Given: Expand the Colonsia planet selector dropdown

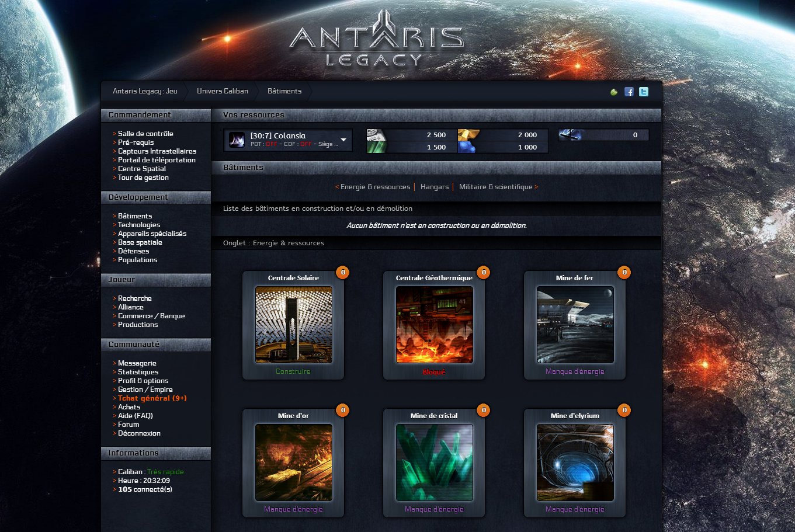Looking at the screenshot, I should pos(343,140).
